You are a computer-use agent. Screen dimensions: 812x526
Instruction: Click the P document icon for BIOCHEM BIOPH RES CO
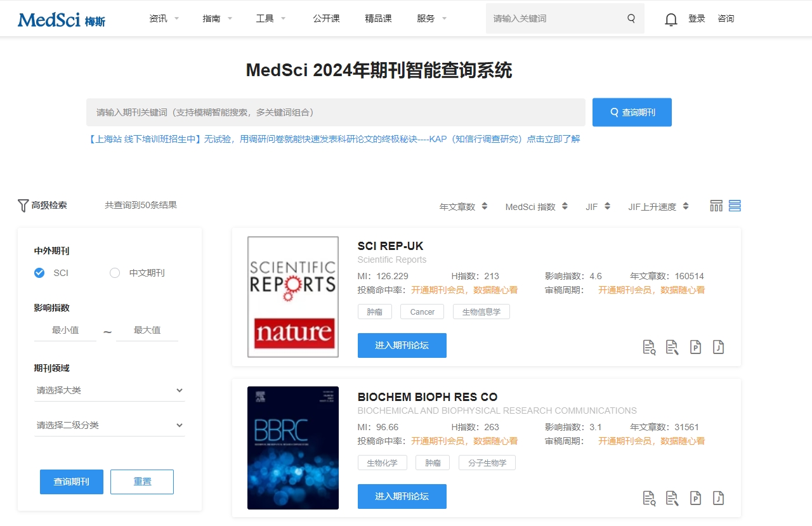pyautogui.click(x=695, y=498)
